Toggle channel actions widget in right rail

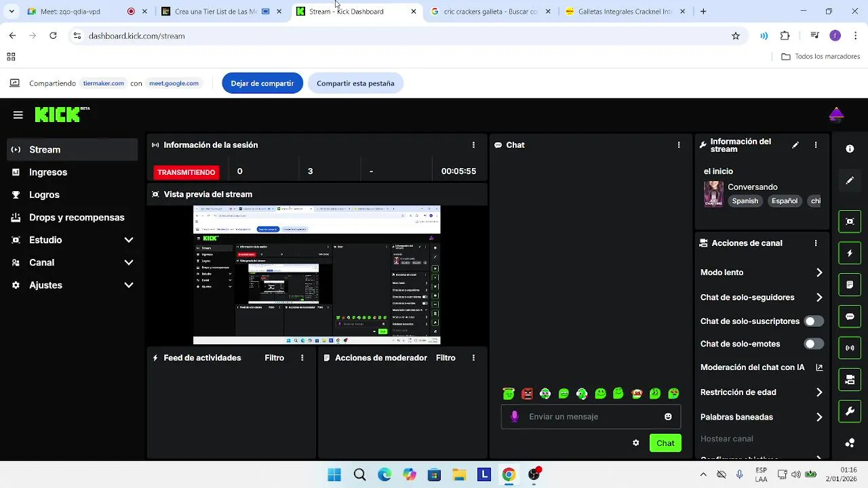[850, 380]
